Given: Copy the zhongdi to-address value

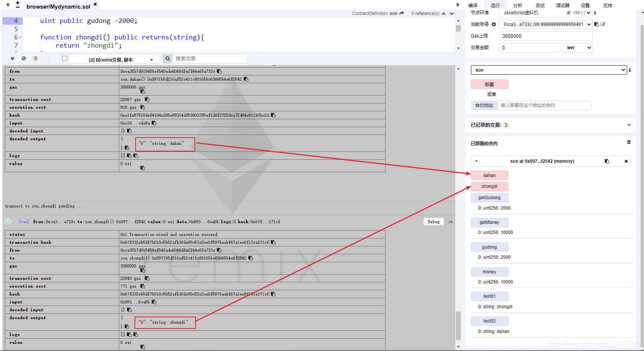Looking at the screenshot, I should point(251,258).
